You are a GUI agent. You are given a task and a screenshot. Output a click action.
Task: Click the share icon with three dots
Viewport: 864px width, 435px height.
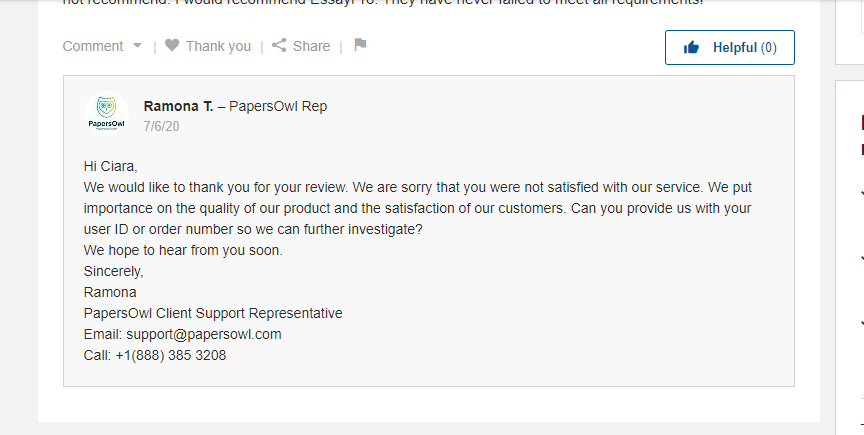click(x=279, y=45)
